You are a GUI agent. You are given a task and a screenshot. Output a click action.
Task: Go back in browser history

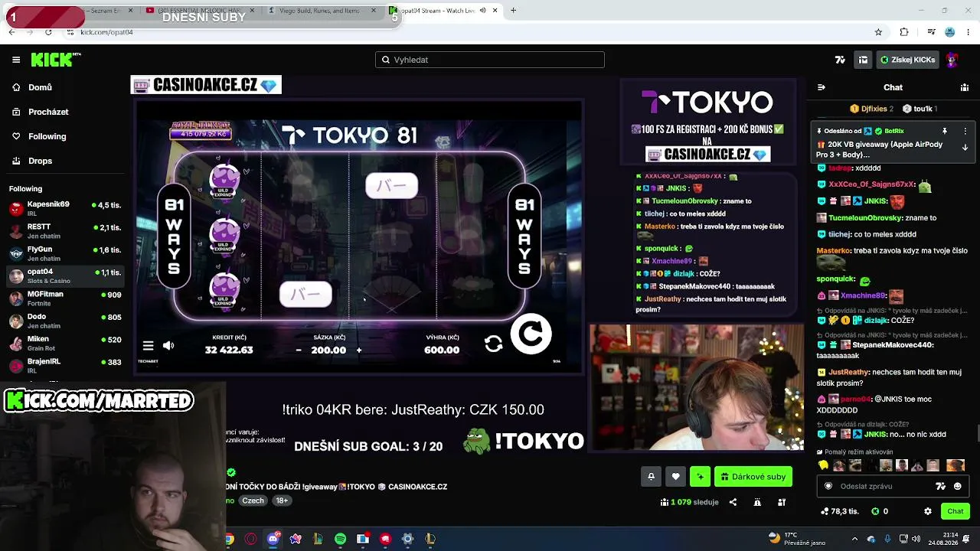(x=11, y=32)
